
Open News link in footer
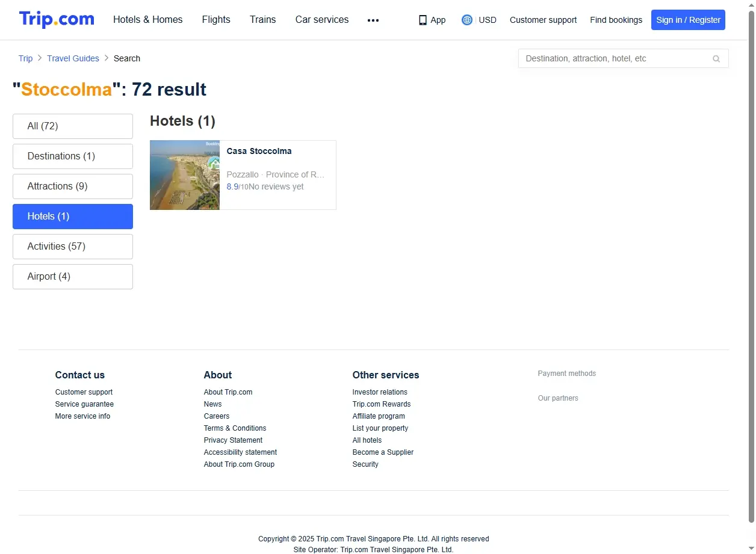(x=212, y=404)
